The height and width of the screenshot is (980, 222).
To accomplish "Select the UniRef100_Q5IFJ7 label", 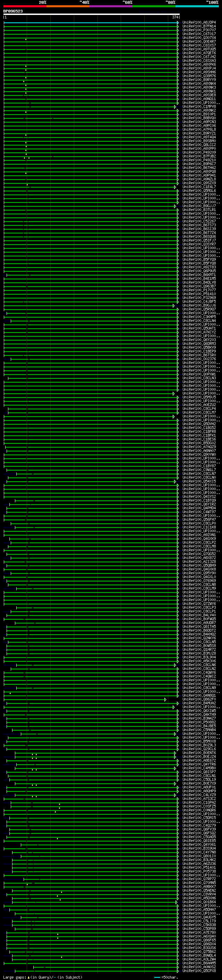I will 199,241.
